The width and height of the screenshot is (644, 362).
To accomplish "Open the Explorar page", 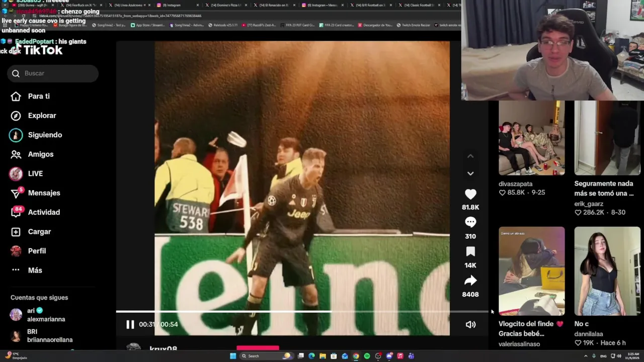I will (x=34, y=116).
